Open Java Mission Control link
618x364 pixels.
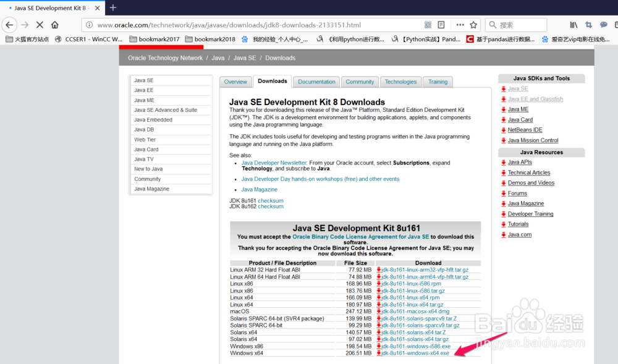(533, 140)
